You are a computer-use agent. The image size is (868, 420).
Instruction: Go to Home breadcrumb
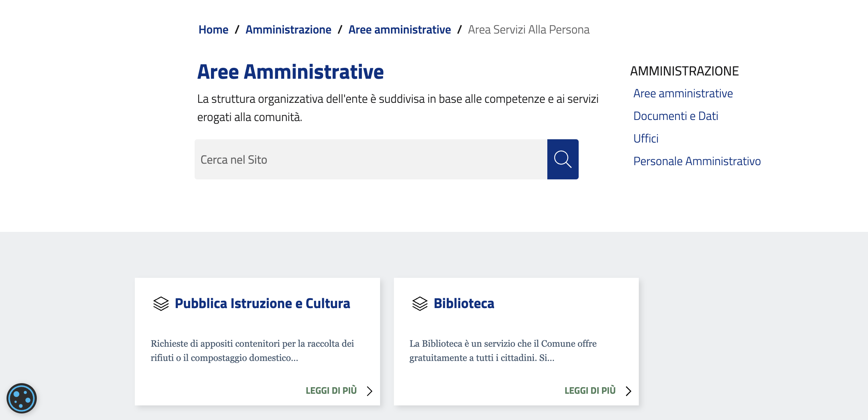coord(213,30)
